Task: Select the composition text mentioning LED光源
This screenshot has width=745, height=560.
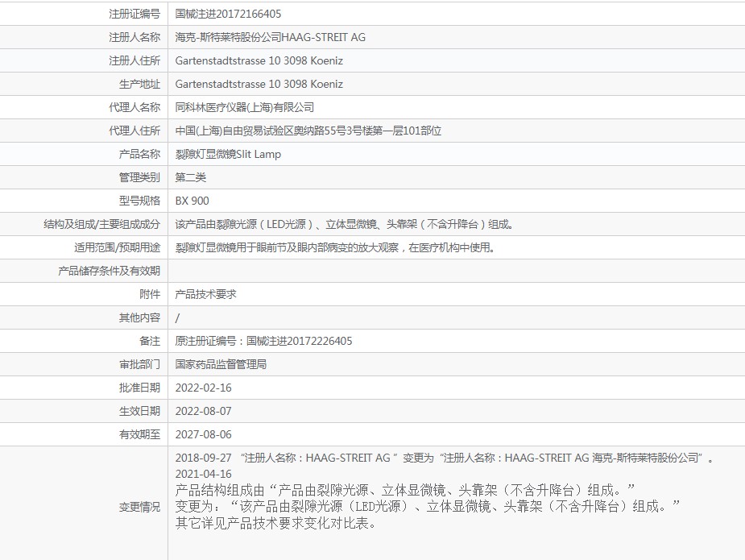Action: click(x=344, y=224)
